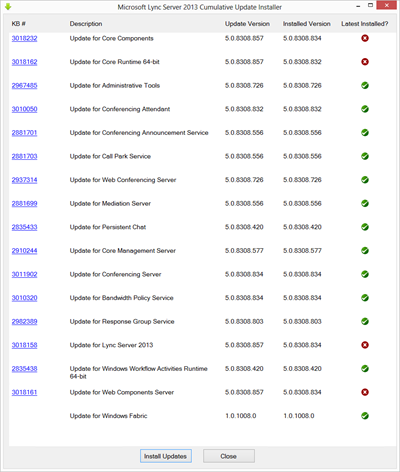This screenshot has height=472, width=400.
Task: Click green check icon for Windows Fabric
Action: 365,416
